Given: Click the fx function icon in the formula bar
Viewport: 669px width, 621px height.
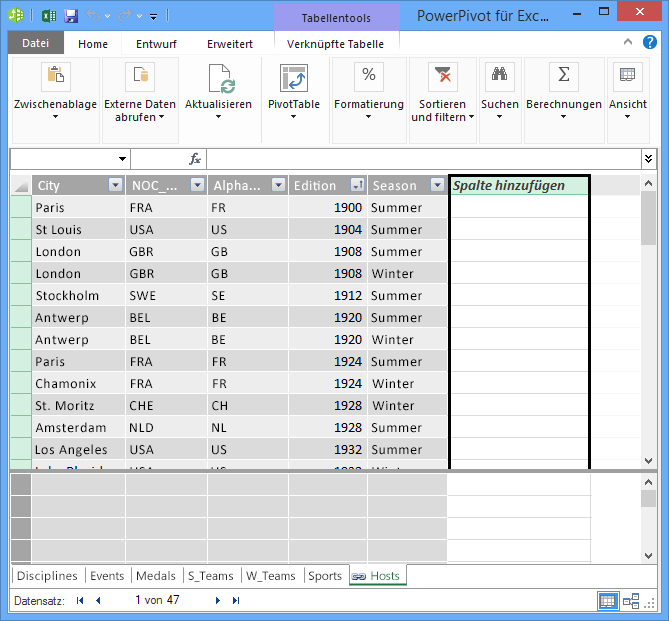Looking at the screenshot, I should [x=195, y=159].
